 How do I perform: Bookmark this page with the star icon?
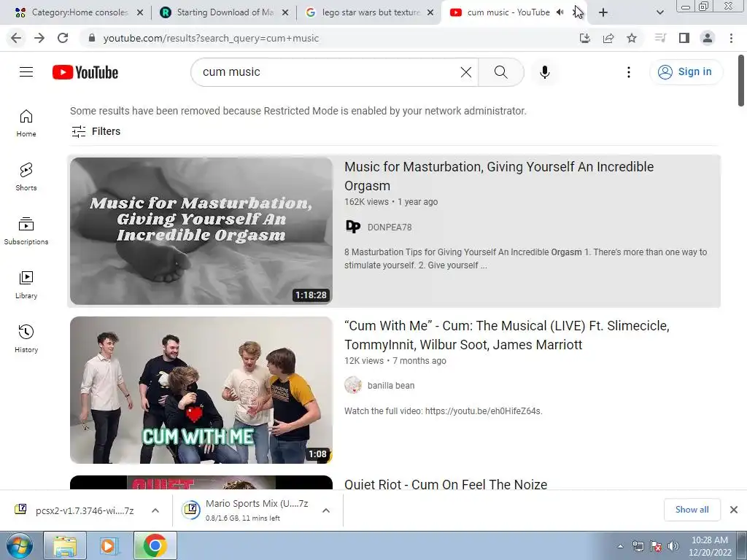[x=632, y=38]
